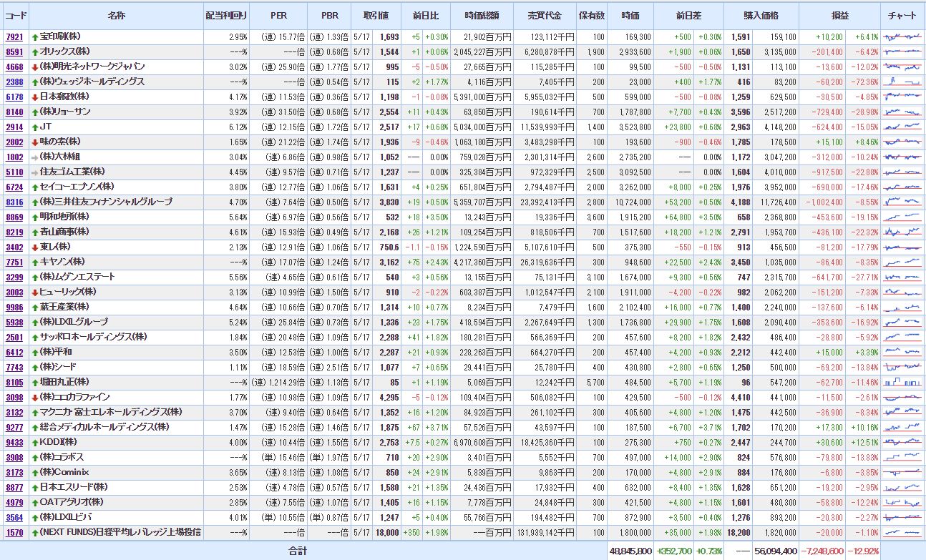The image size is (926, 560).
Task: Open stock code link 8316
Action: tap(14, 202)
